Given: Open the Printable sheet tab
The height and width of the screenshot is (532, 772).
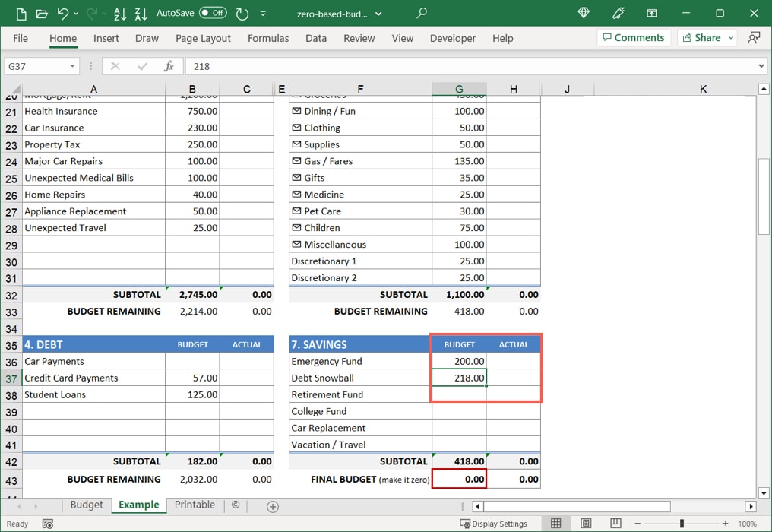Looking at the screenshot, I should click(x=195, y=505).
